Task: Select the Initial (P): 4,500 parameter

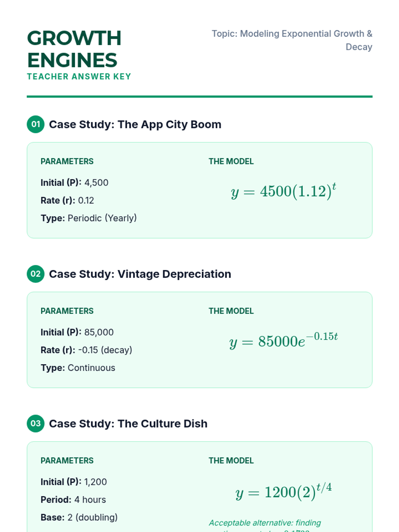Action: (74, 183)
